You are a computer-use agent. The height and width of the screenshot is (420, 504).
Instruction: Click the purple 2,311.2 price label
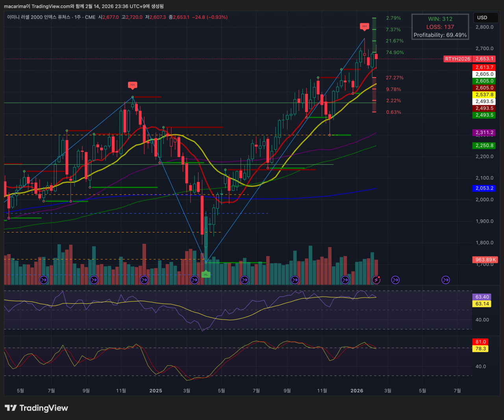click(x=484, y=133)
